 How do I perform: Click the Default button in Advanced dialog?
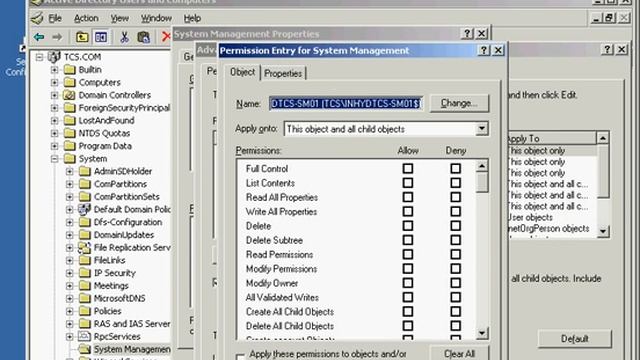[x=574, y=339]
